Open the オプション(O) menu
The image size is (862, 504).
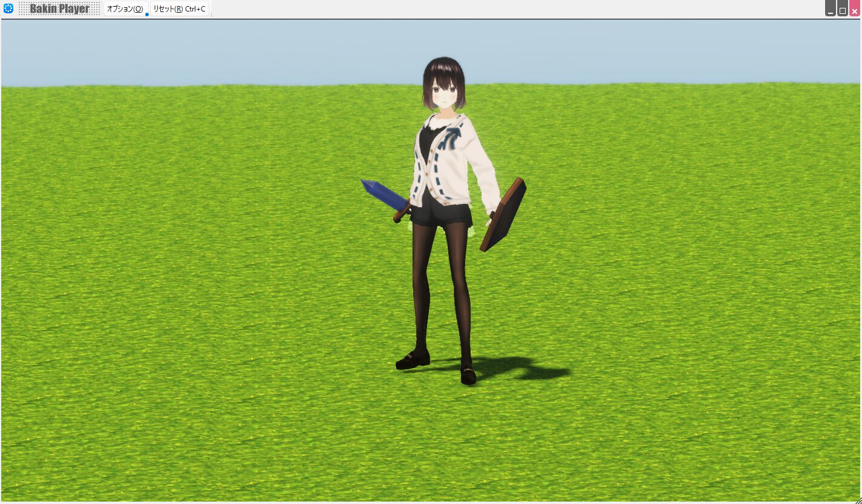pos(125,8)
